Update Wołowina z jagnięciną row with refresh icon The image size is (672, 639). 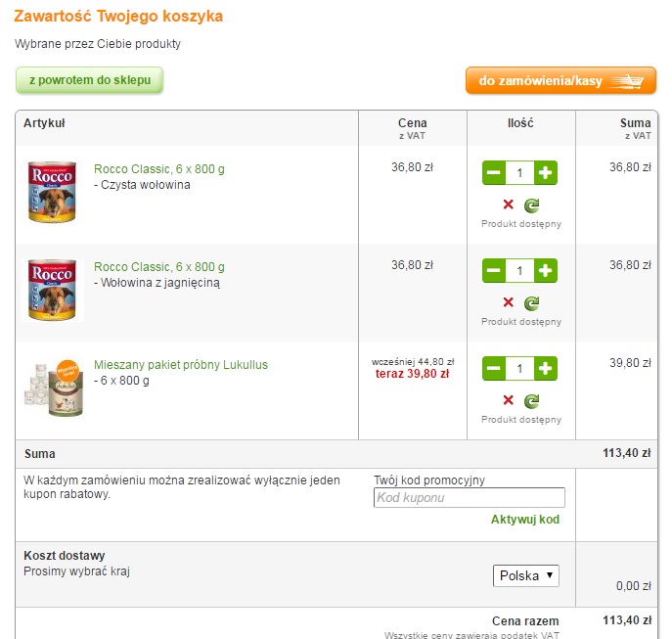(x=532, y=303)
